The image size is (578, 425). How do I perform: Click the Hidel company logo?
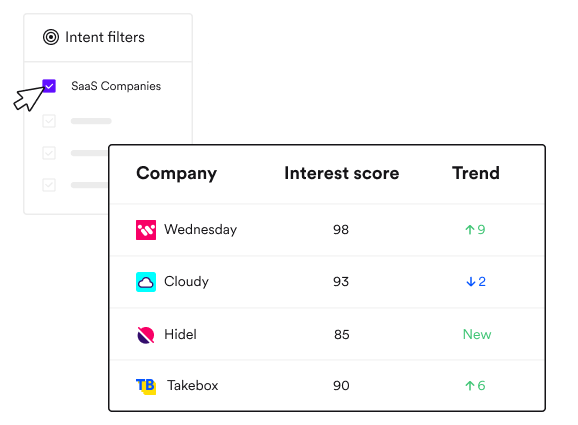[146, 335]
